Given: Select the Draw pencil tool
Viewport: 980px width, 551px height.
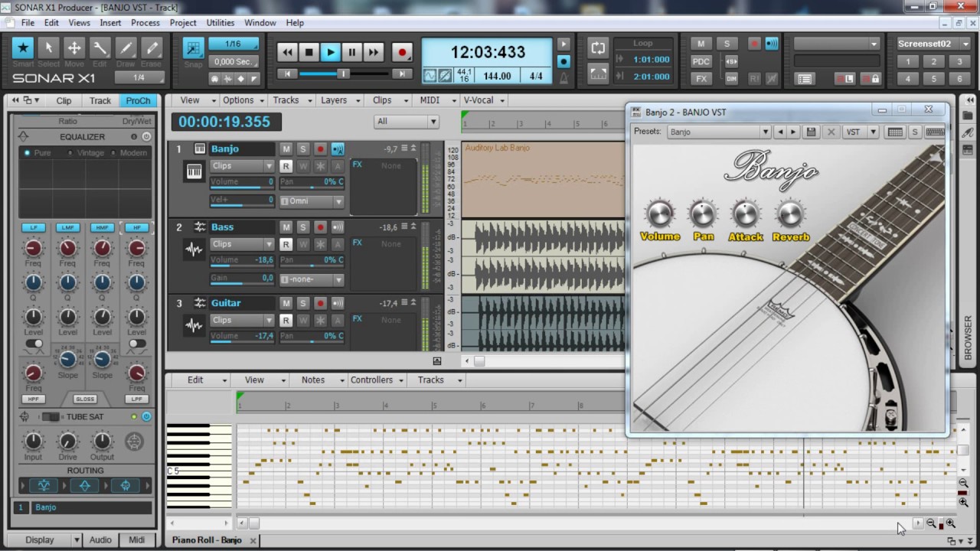Looking at the screenshot, I should coord(126,47).
